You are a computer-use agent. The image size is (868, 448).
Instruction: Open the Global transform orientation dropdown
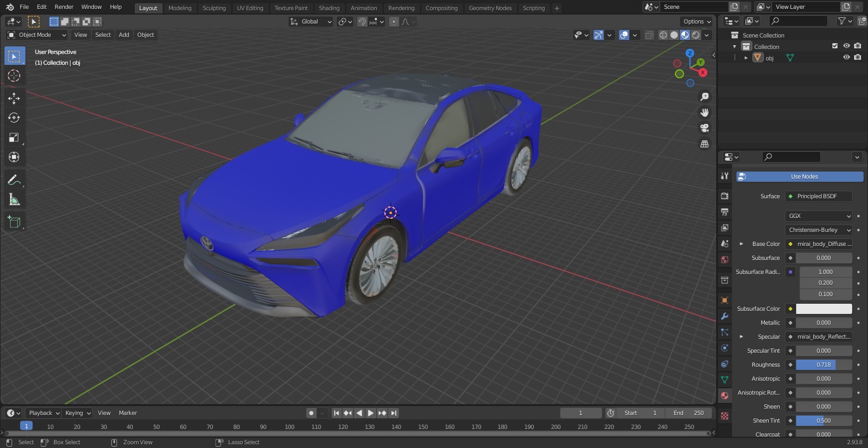[311, 22]
